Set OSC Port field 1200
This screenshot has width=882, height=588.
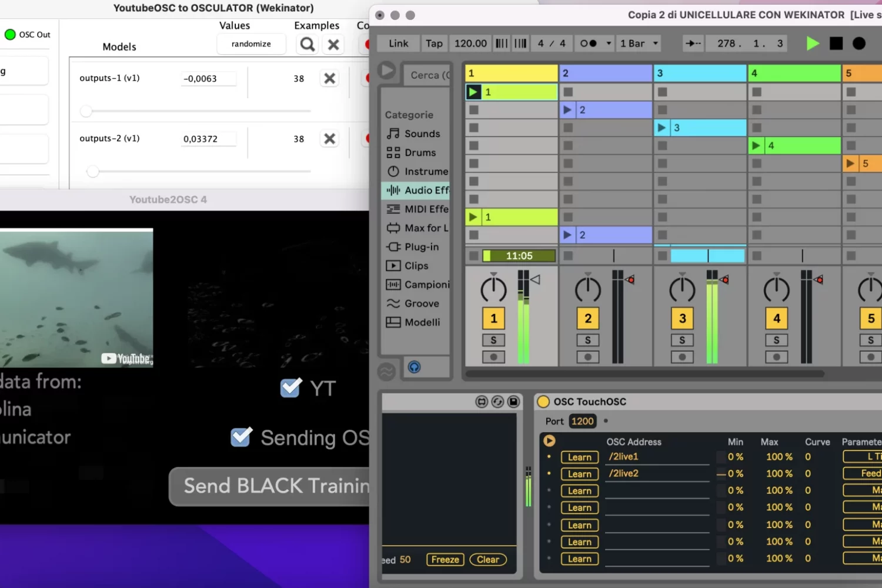click(583, 421)
